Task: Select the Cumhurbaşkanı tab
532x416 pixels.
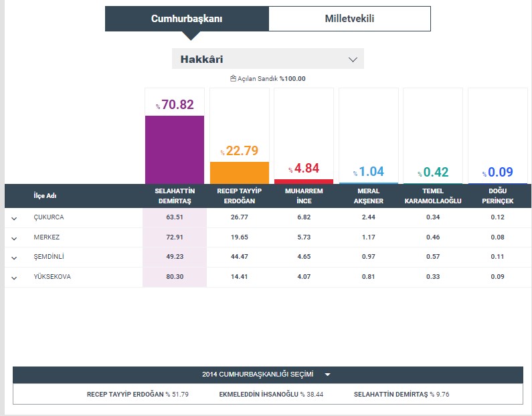Action: 187,19
